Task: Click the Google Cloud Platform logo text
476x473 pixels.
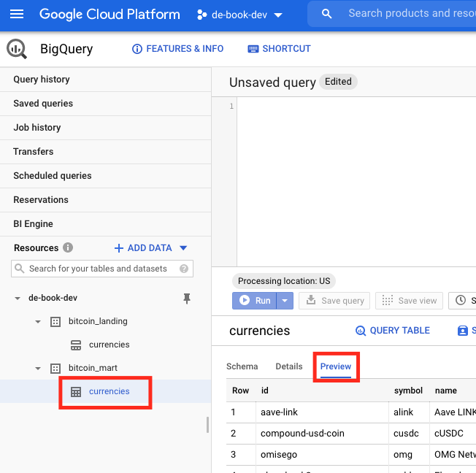Action: tap(110, 15)
